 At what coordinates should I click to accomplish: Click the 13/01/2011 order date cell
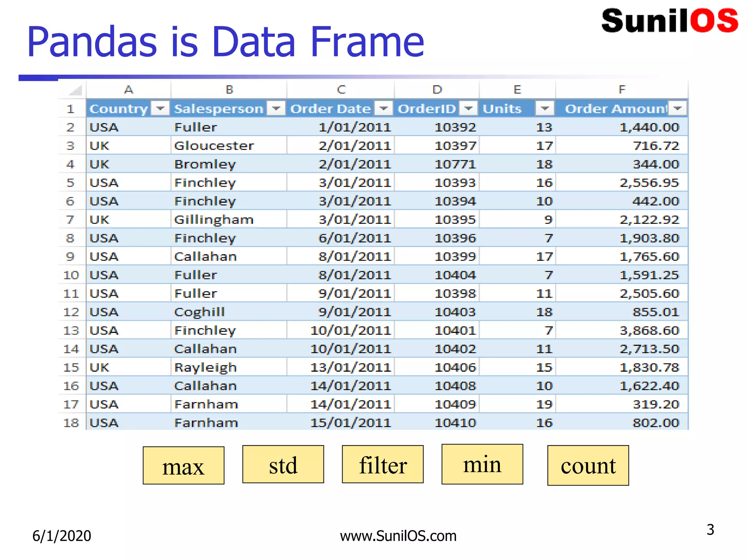pyautogui.click(x=341, y=367)
